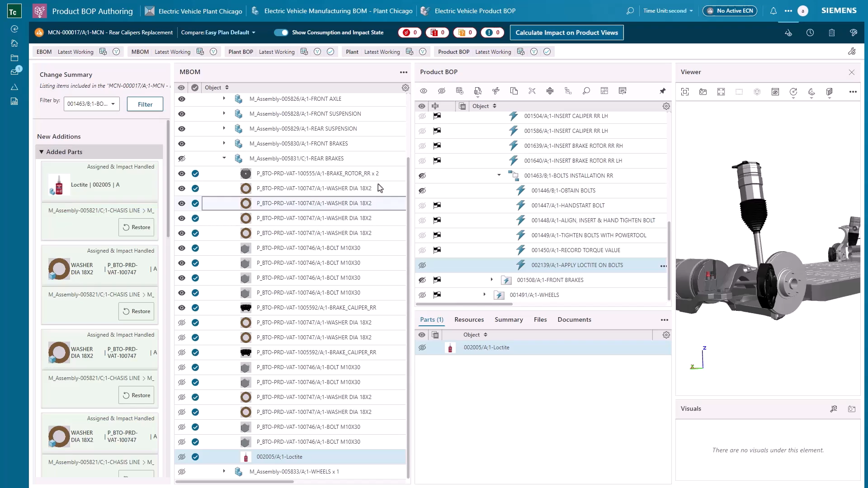868x488 pixels.
Task: Expand M_Assembly-005833 WHEELS x 1
Action: tap(224, 471)
